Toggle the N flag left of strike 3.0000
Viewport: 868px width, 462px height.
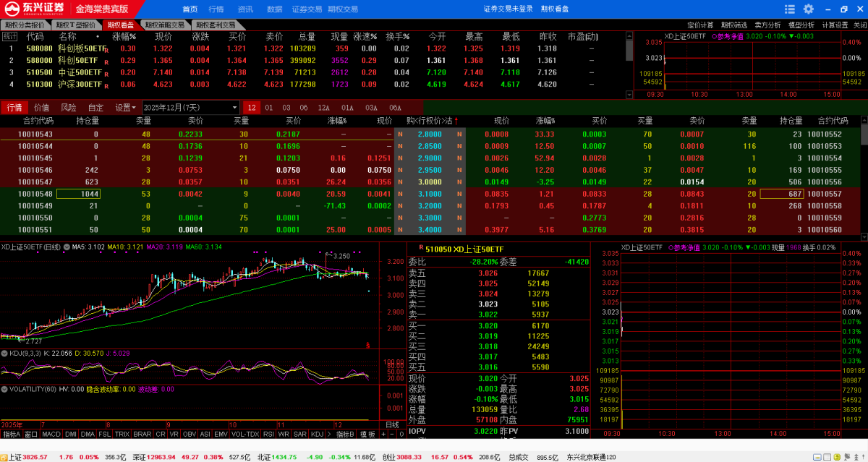(x=399, y=182)
